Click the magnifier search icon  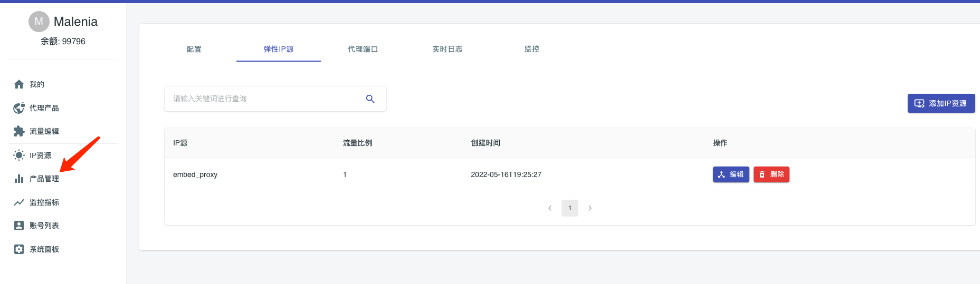(370, 99)
